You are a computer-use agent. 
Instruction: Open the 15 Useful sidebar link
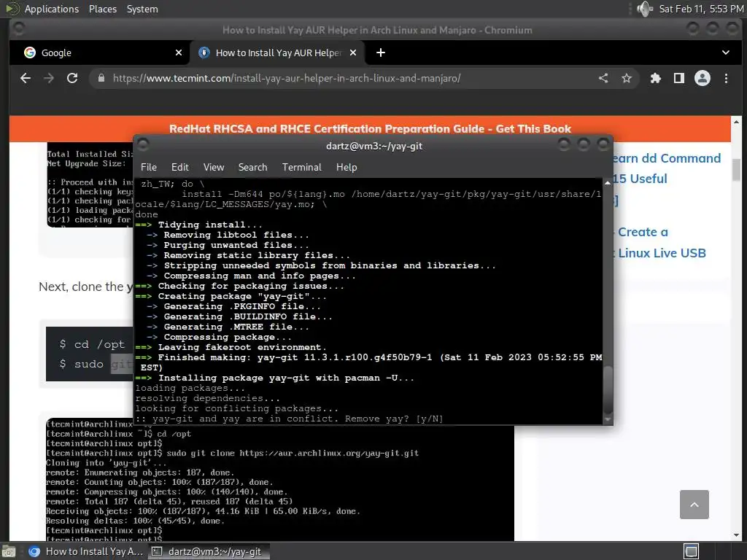pyautogui.click(x=640, y=179)
